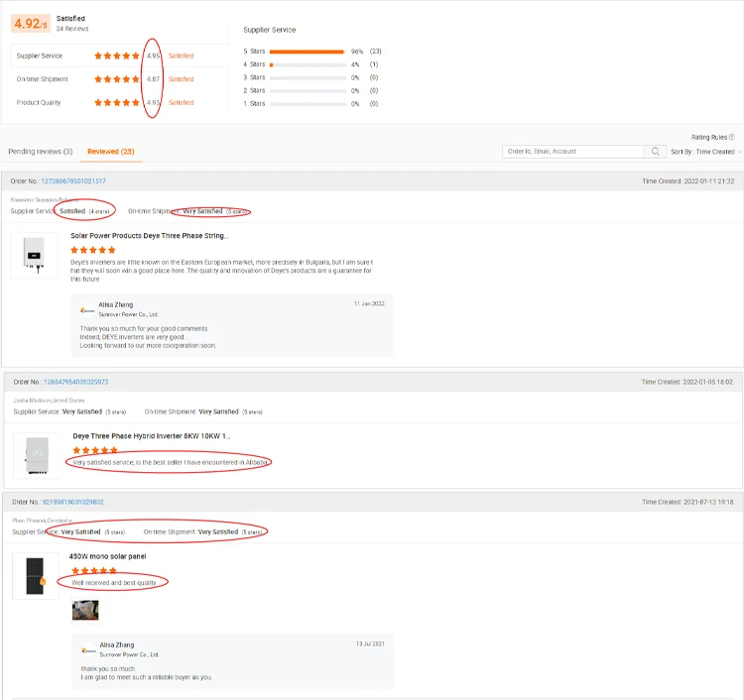Click the 2 Stars rating bar
Image resolution: width=744 pixels, height=700 pixels.
tap(308, 90)
